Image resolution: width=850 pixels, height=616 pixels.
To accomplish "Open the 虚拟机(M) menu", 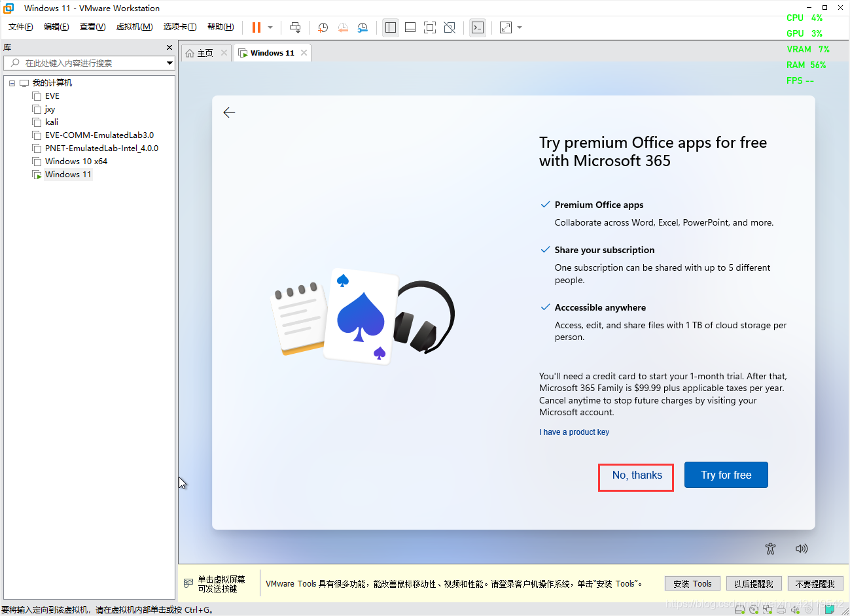I will pyautogui.click(x=134, y=27).
